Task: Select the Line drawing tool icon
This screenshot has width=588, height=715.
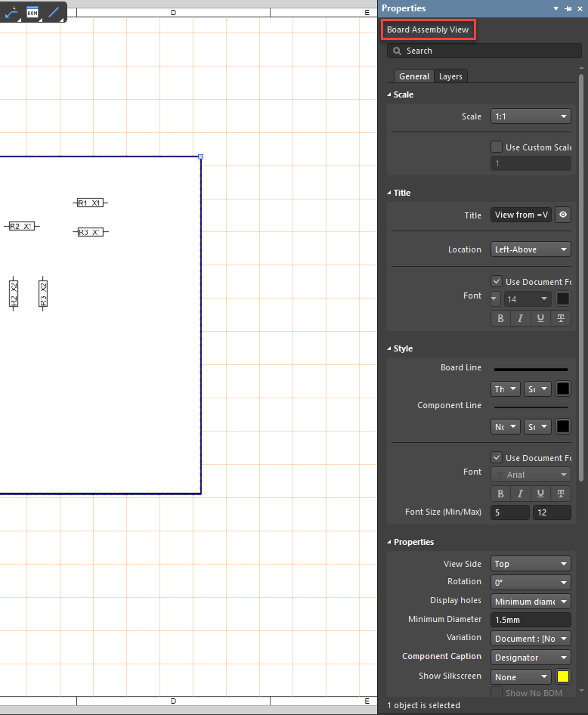Action: 54,12
